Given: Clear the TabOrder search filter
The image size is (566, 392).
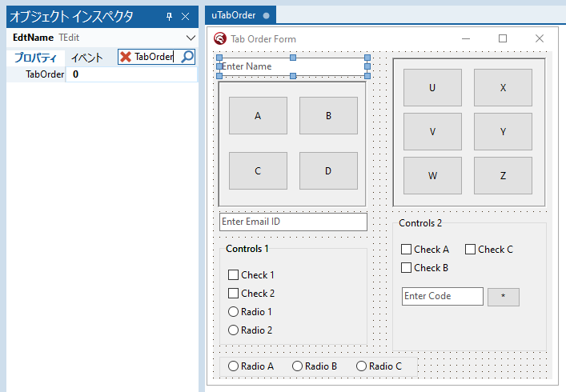Looking at the screenshot, I should [x=126, y=57].
